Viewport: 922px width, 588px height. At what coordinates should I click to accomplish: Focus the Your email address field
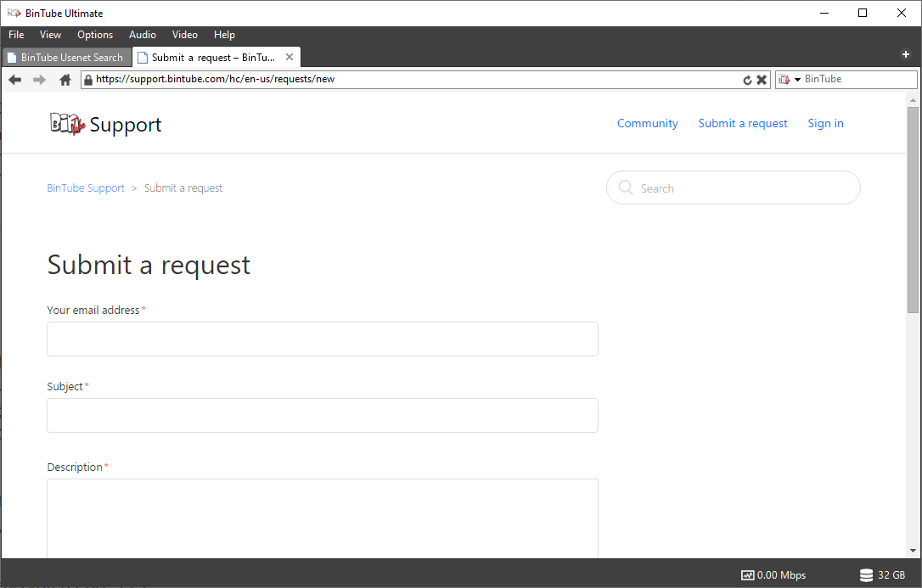[323, 339]
